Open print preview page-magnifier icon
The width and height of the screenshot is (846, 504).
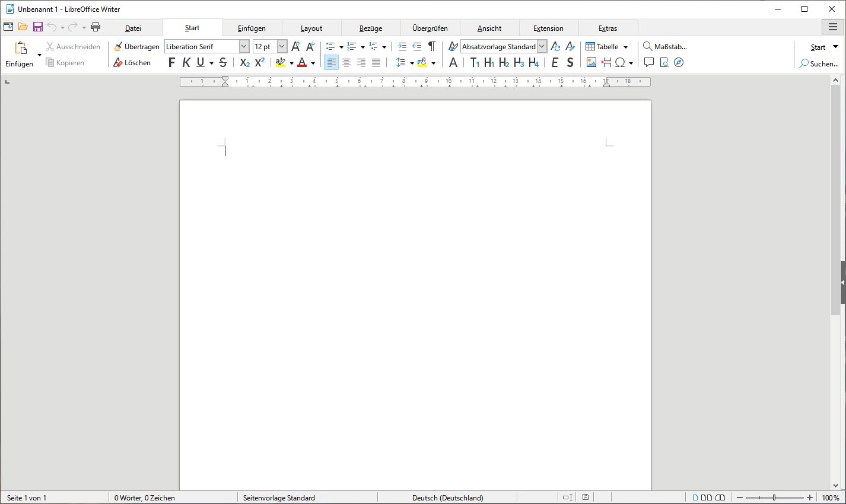pyautogui.click(x=664, y=62)
